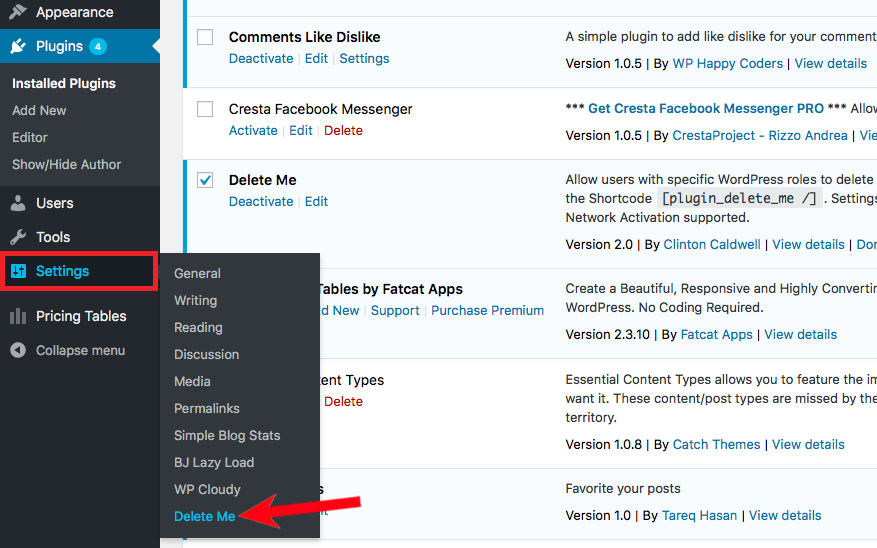
Task: Click the Users person icon
Action: (18, 203)
